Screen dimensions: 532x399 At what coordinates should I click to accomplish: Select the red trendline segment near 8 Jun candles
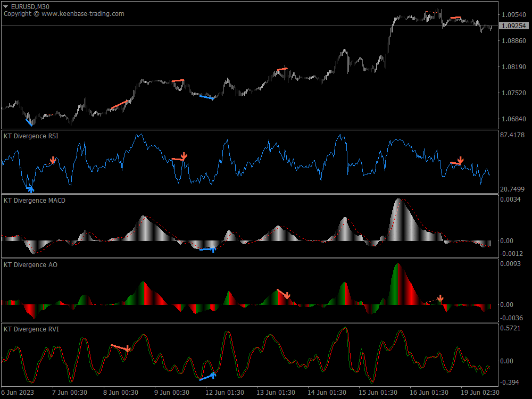(x=118, y=104)
